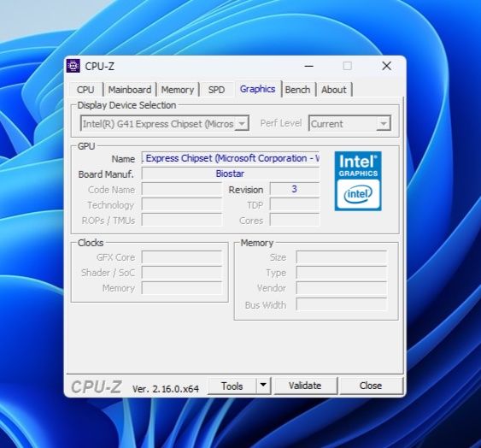Click the empty ROPs / TMUs field
481x448 pixels.
182,220
